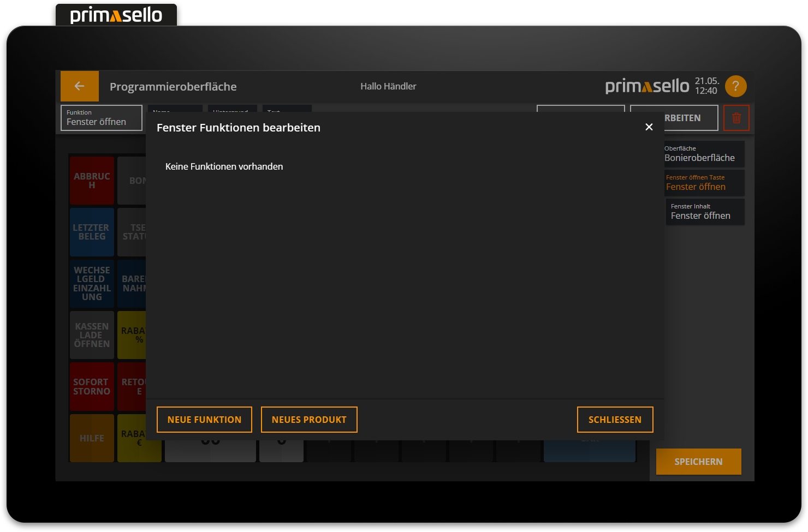
Task: Select NEUE FUNKTION in the dialog
Action: pos(204,419)
